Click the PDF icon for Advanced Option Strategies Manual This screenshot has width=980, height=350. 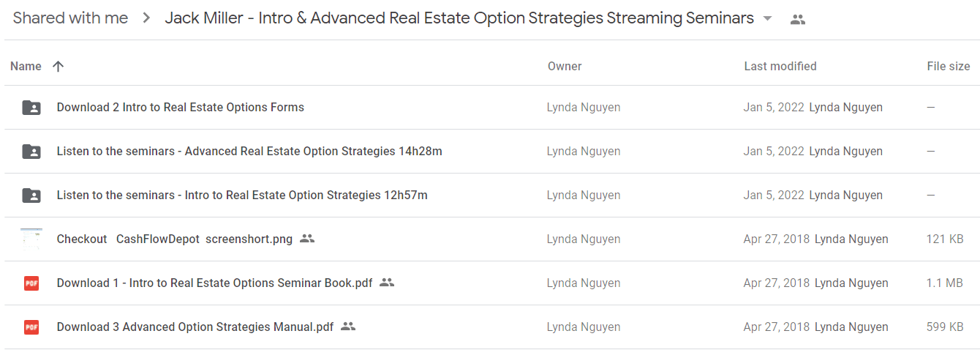(31, 327)
